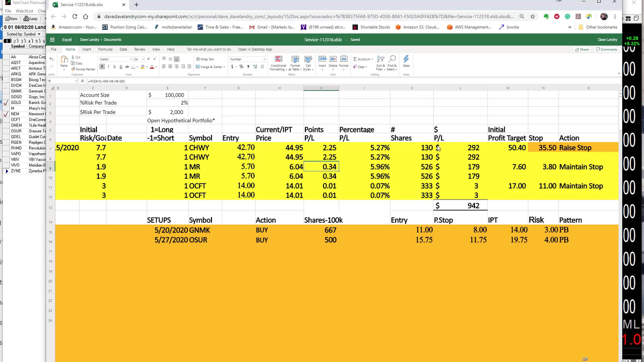644x362 pixels.
Task: Toggle Bottom Align in the ribbon
Action: (176, 59)
